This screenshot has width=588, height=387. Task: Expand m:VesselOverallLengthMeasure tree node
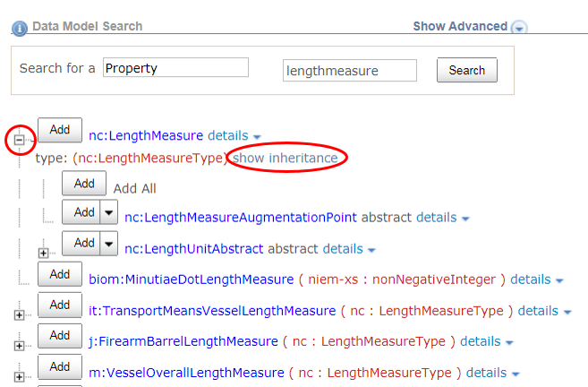click(19, 376)
